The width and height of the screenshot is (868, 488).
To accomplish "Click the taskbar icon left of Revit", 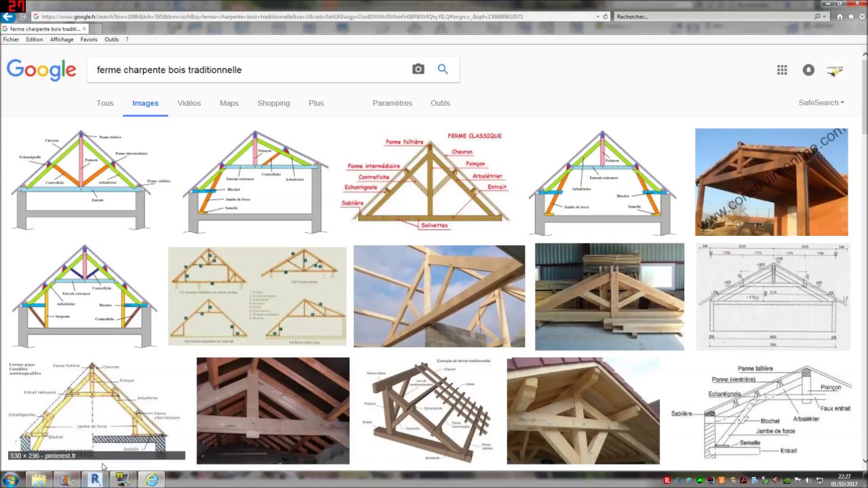I will click(66, 480).
